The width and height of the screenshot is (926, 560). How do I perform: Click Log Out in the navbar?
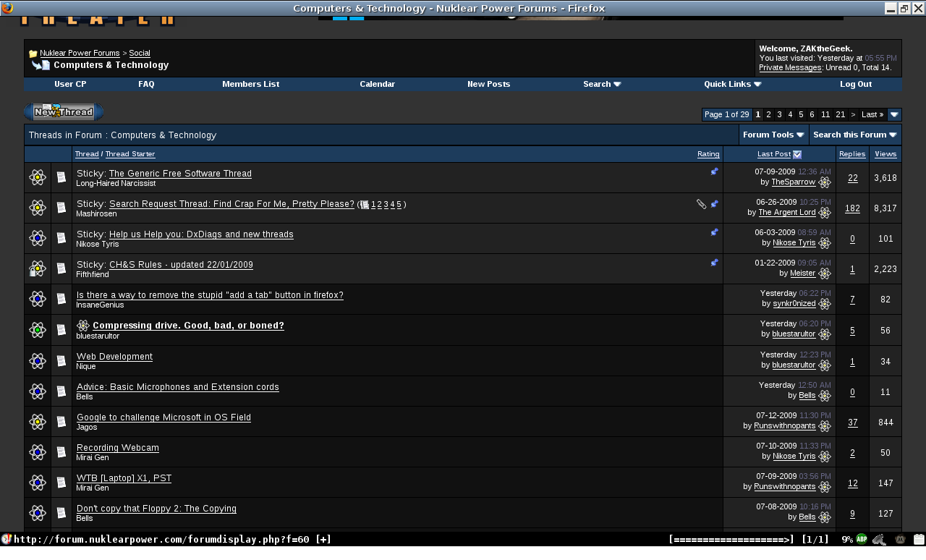tap(855, 84)
